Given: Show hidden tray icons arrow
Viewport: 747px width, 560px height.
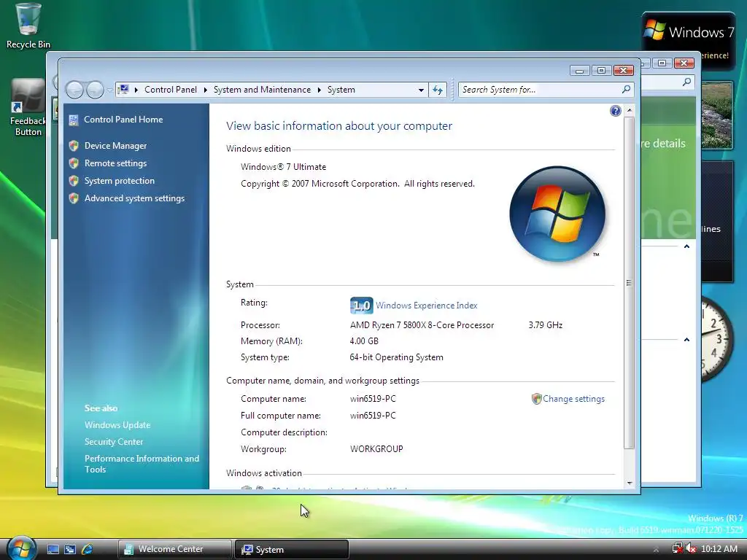Looking at the screenshot, I should pyautogui.click(x=656, y=550).
